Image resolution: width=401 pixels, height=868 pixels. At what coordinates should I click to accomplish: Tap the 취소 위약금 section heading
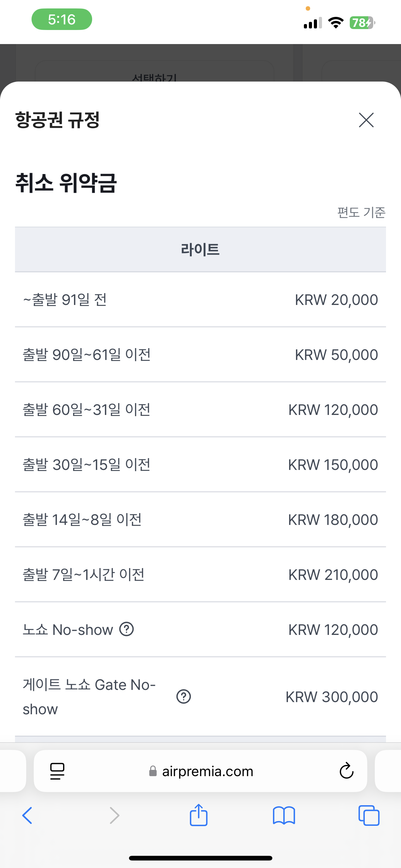tap(66, 183)
